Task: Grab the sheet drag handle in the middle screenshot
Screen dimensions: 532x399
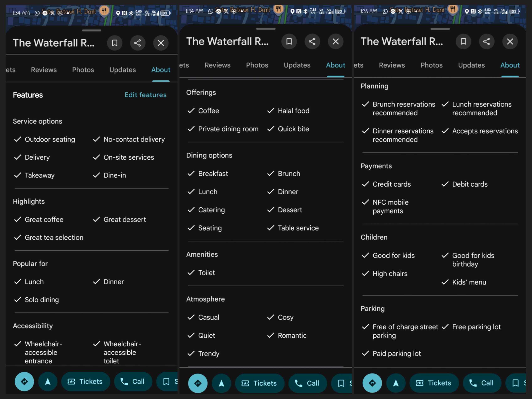Action: [266, 29]
